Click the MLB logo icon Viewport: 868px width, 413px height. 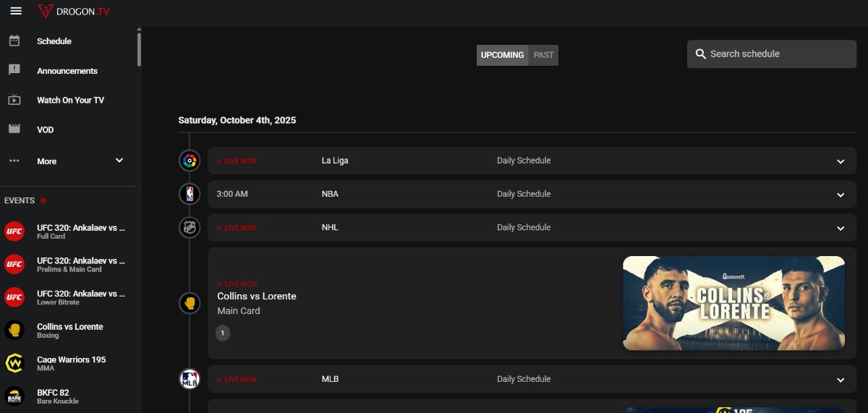tap(190, 379)
